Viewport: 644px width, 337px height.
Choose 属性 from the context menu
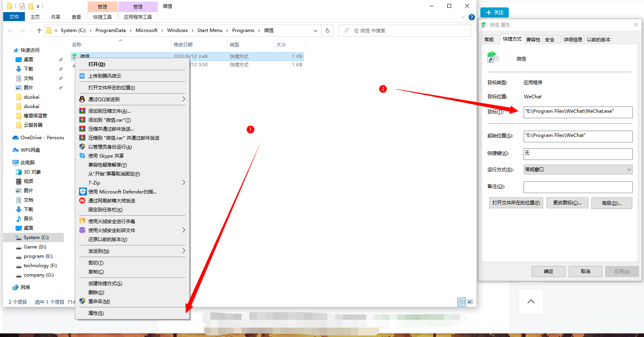96,313
